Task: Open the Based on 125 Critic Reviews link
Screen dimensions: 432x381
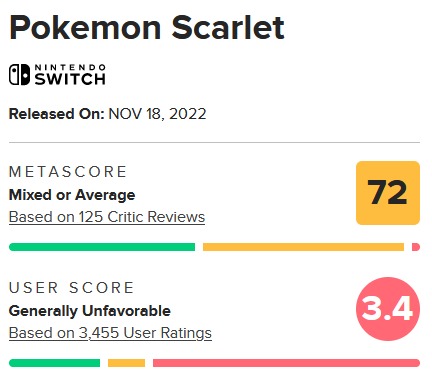Action: tap(107, 217)
